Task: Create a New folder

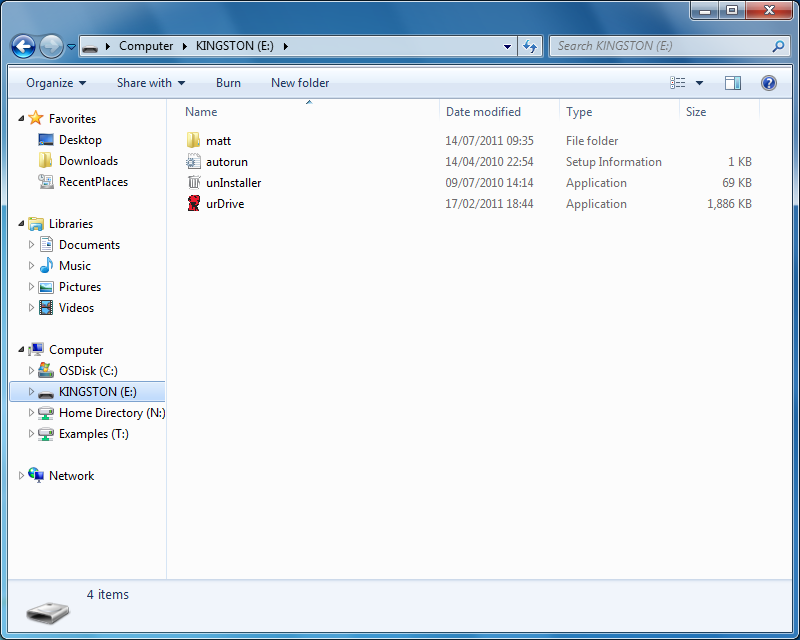Action: click(x=300, y=83)
